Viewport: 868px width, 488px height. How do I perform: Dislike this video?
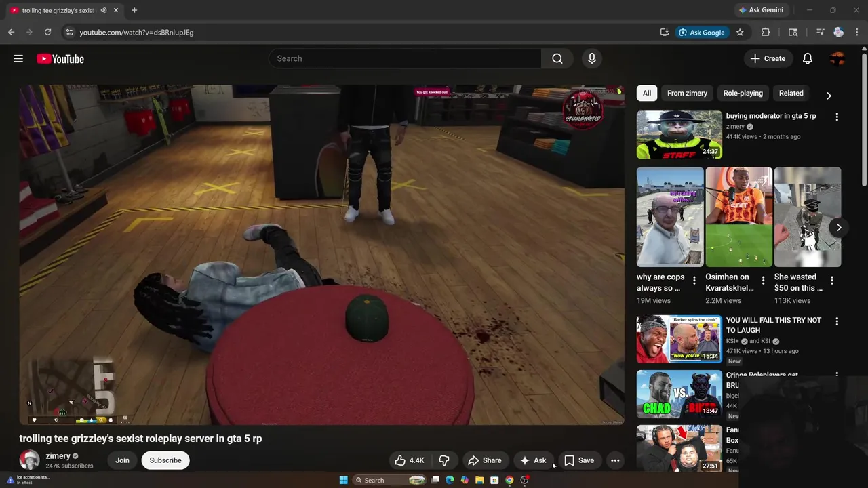(444, 460)
